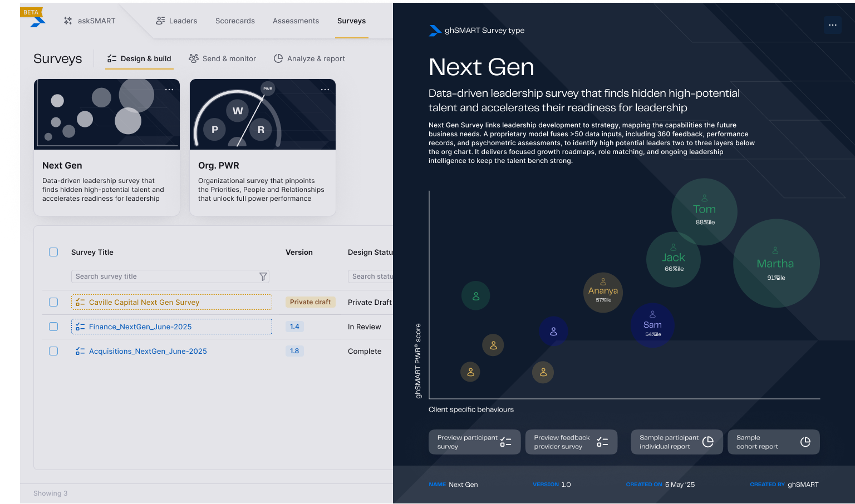Image resolution: width=855 pixels, height=504 pixels.
Task: Click the In Review status cell
Action: pyautogui.click(x=365, y=327)
